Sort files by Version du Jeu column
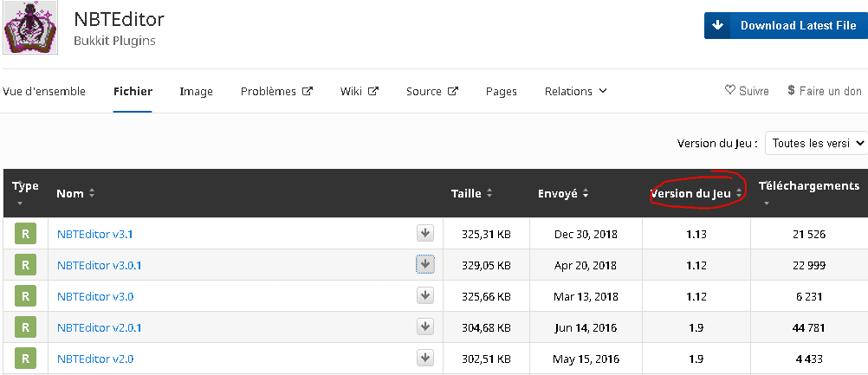The height and width of the screenshot is (375, 868). (x=696, y=194)
